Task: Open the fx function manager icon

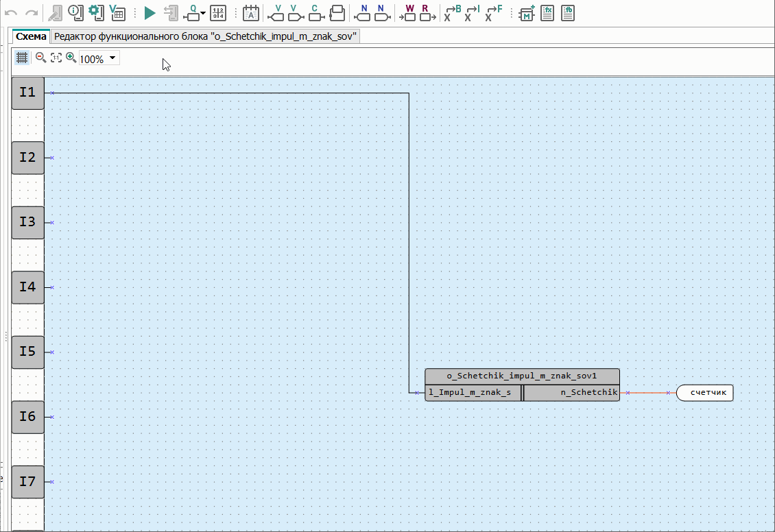Action: click(547, 13)
